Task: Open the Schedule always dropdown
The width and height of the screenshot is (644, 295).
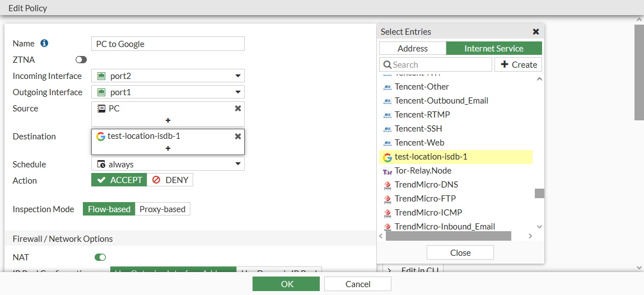Action: point(168,164)
